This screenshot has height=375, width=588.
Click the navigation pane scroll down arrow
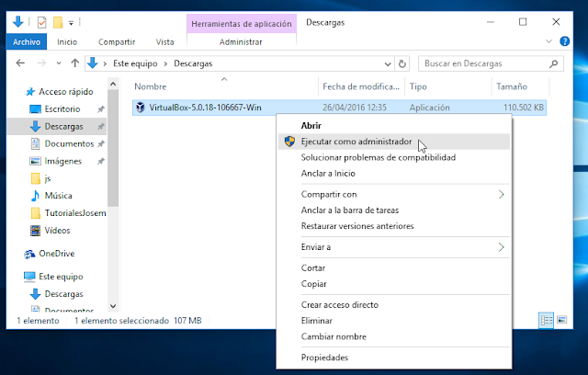113,306
